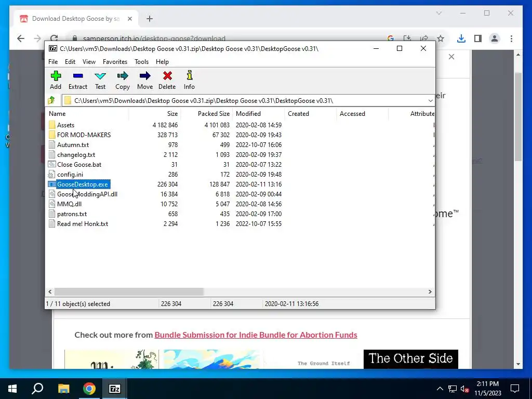Open the View menu

(89, 62)
